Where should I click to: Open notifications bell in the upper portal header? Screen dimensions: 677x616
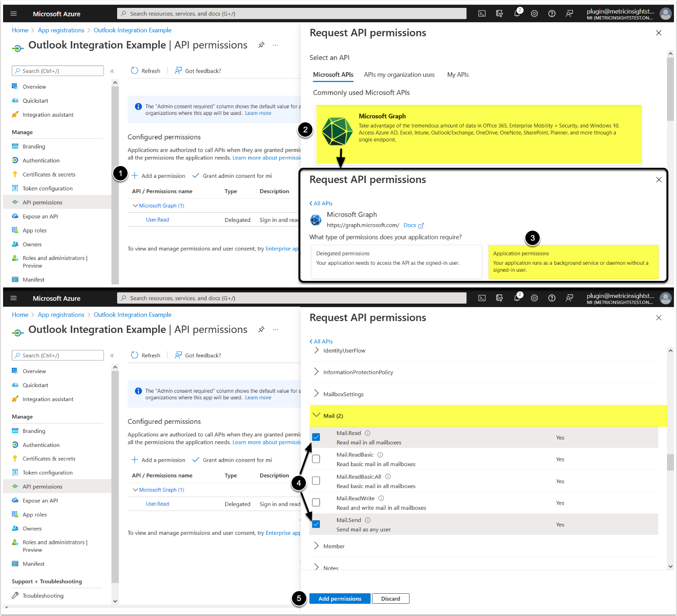tap(517, 14)
